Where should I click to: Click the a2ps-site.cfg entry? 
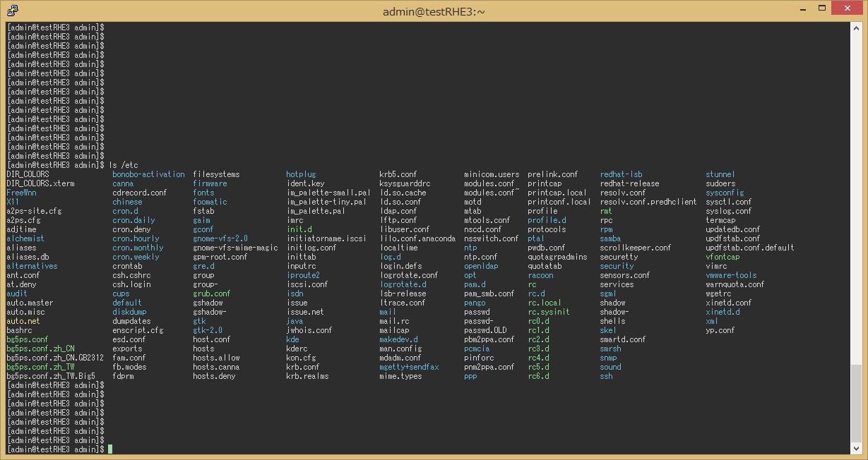(x=34, y=211)
